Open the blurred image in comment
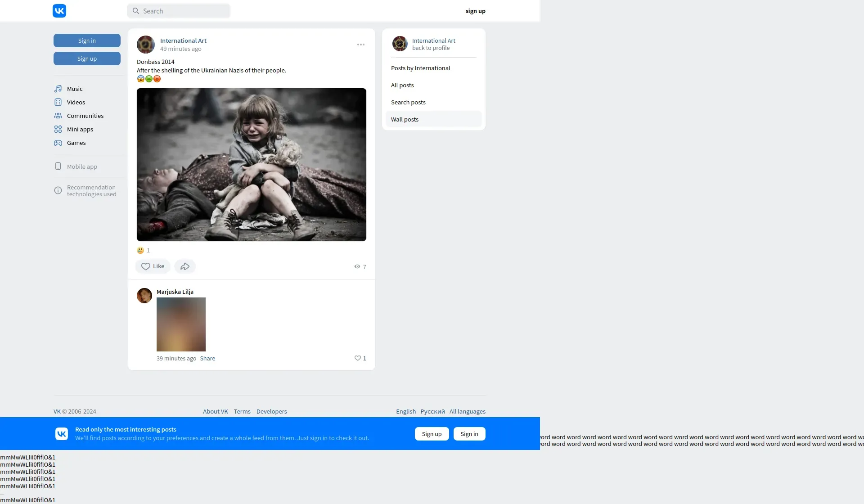The height and width of the screenshot is (504, 864). (x=181, y=324)
